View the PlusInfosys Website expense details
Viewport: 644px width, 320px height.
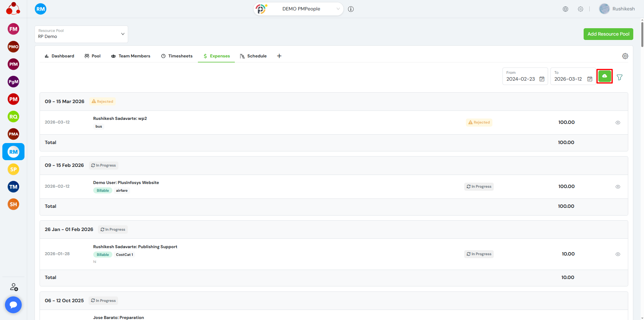[618, 187]
